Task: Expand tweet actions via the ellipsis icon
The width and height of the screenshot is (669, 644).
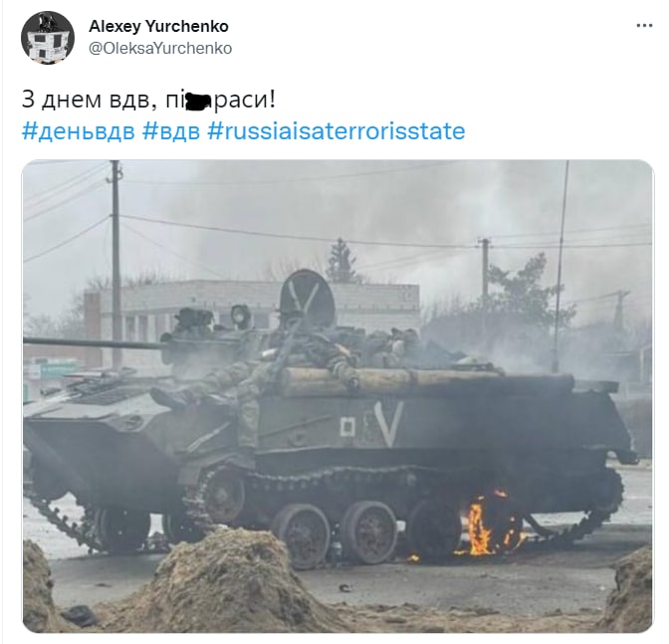Action: 644,26
